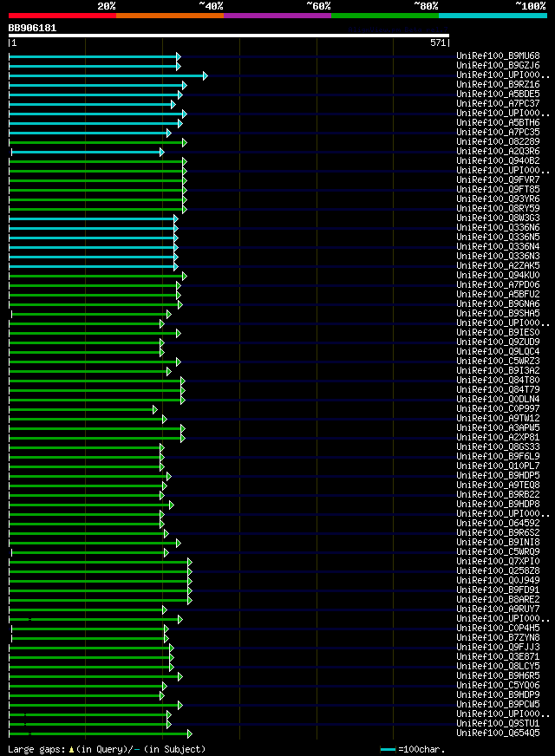Select the UniRef100_Q9STU1 hit label
Image resolution: width=555 pixels, height=756 pixels.
click(498, 723)
